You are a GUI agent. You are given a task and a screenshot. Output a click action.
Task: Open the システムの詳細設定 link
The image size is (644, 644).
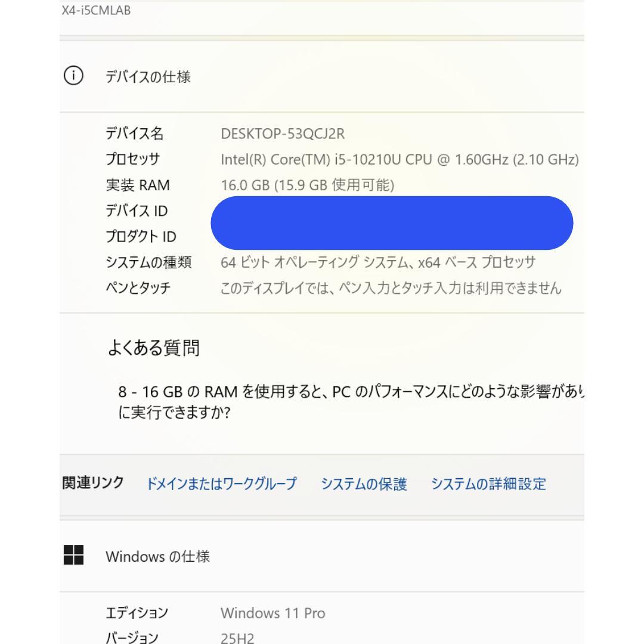pos(489,484)
